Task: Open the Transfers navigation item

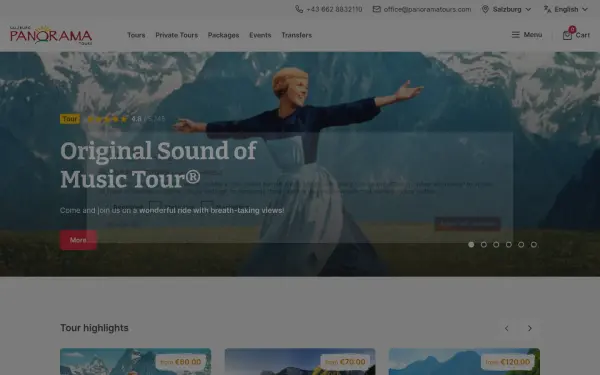Action: [x=297, y=35]
